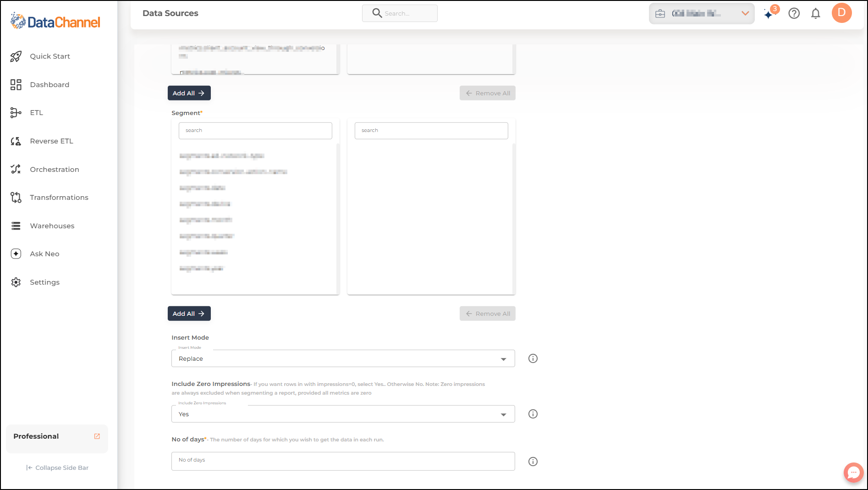This screenshot has height=490, width=868.
Task: Click the Ask Neo sparkle icon
Action: [16, 254]
